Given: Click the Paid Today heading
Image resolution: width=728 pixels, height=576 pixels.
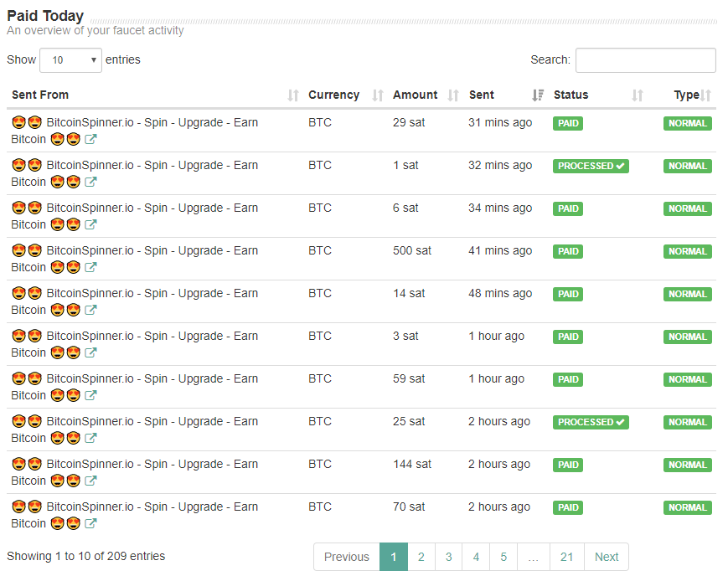Looking at the screenshot, I should pos(45,16).
